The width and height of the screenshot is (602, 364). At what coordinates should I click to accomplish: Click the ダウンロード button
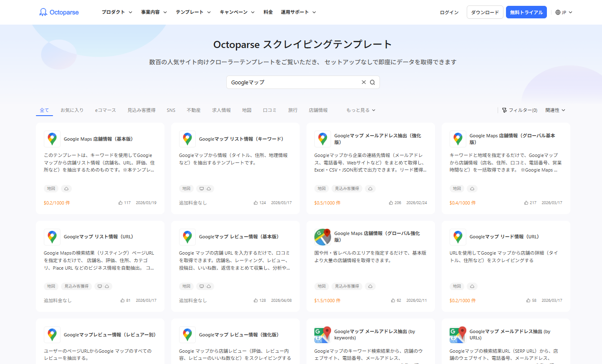pyautogui.click(x=485, y=12)
